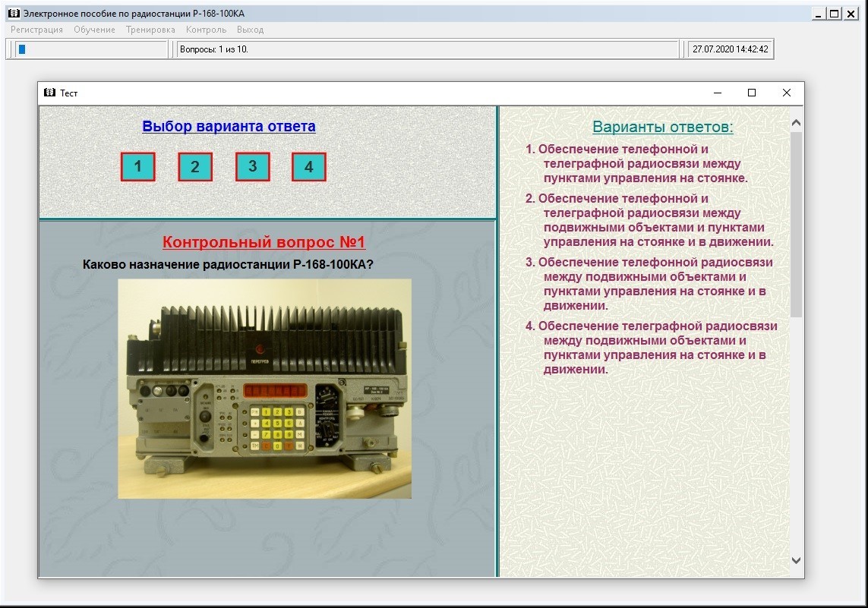Click the main window title 'Электронное пособие по радиостанции'
The width and height of the screenshot is (868, 608).
pyautogui.click(x=134, y=13)
